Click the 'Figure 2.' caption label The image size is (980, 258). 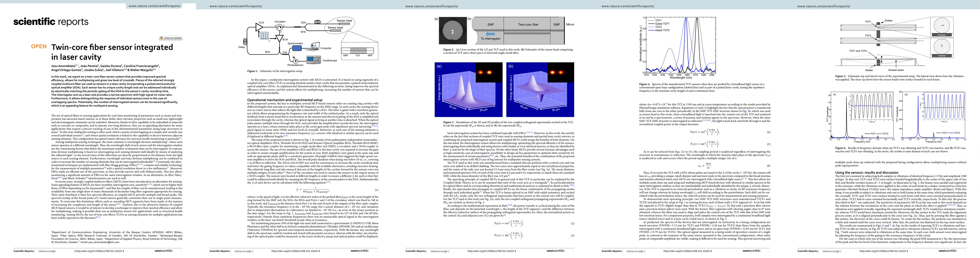[x=448, y=49]
